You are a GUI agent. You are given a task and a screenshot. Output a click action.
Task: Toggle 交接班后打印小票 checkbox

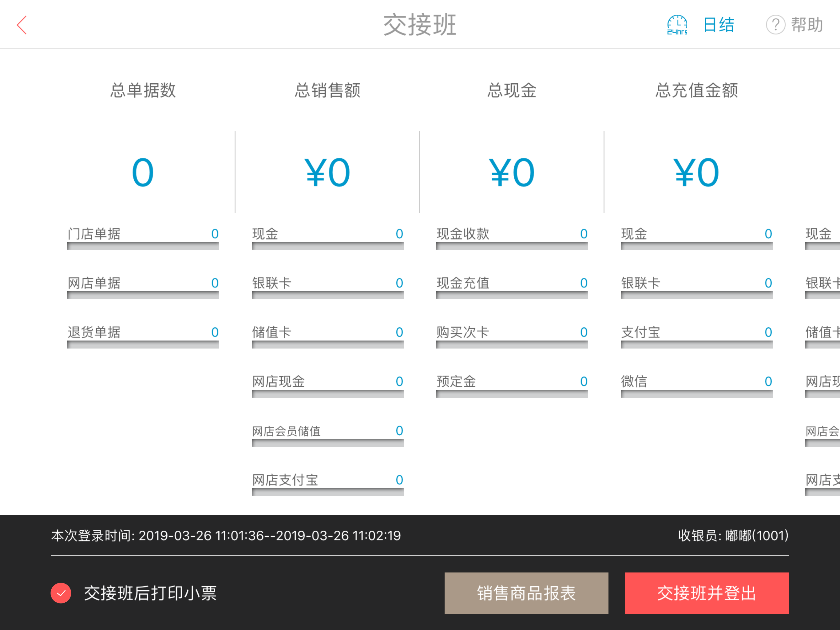61,593
